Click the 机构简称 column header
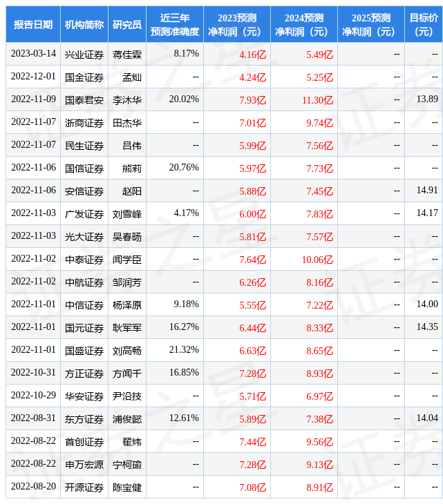 pyautogui.click(x=84, y=25)
